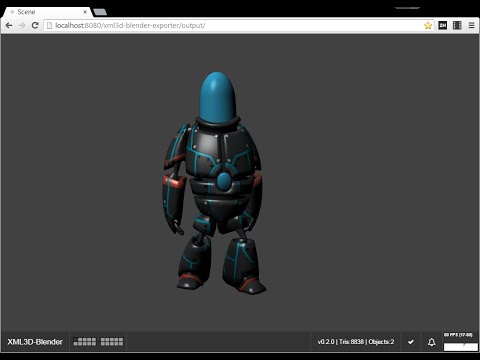Screen dimensions: 480x360
Task: Select the Scene browser tab
Action: point(47,12)
